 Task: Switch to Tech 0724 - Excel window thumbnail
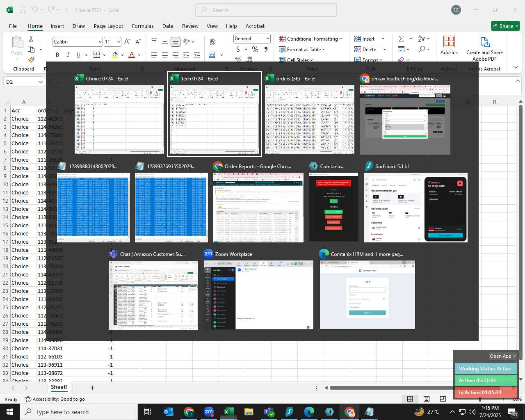click(x=214, y=114)
